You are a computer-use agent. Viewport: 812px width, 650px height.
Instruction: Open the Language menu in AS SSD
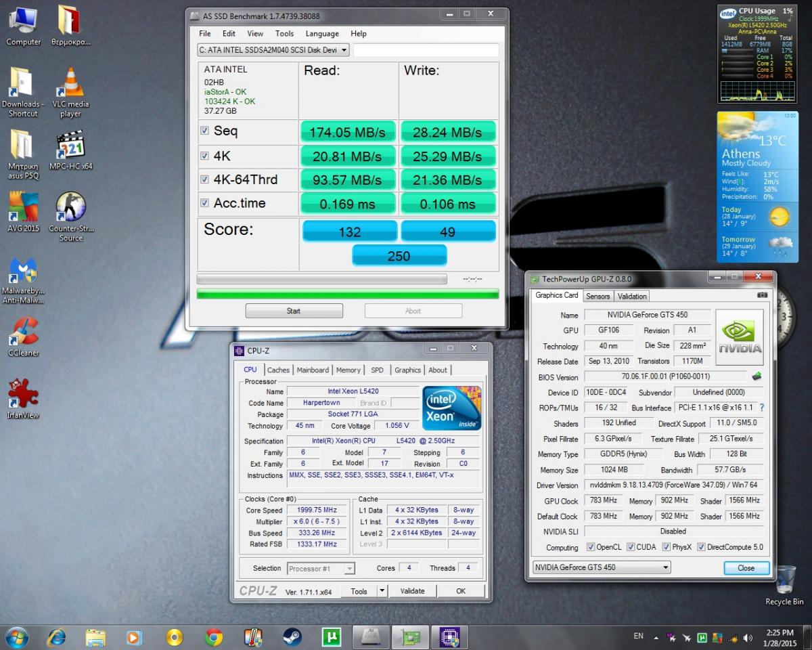click(x=322, y=34)
